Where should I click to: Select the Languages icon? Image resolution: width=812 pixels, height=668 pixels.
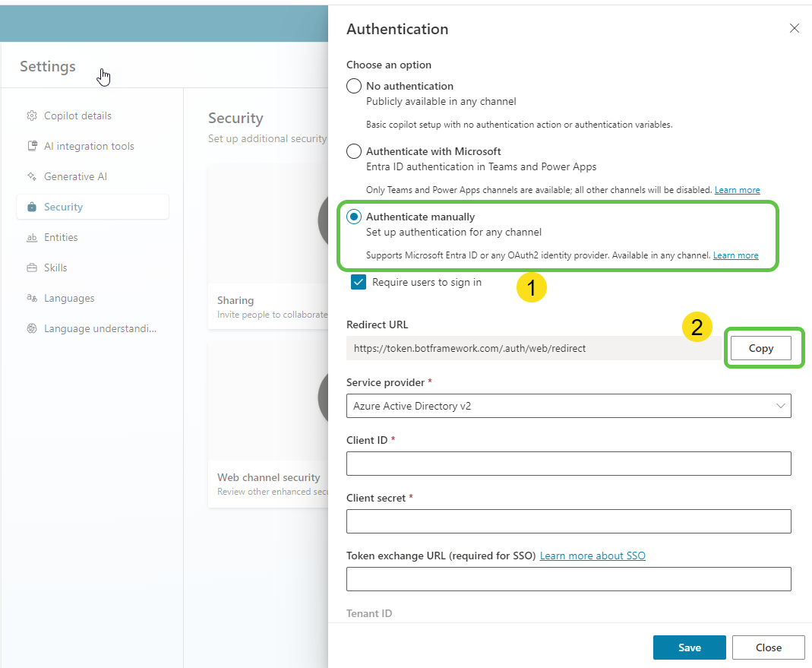click(x=31, y=297)
